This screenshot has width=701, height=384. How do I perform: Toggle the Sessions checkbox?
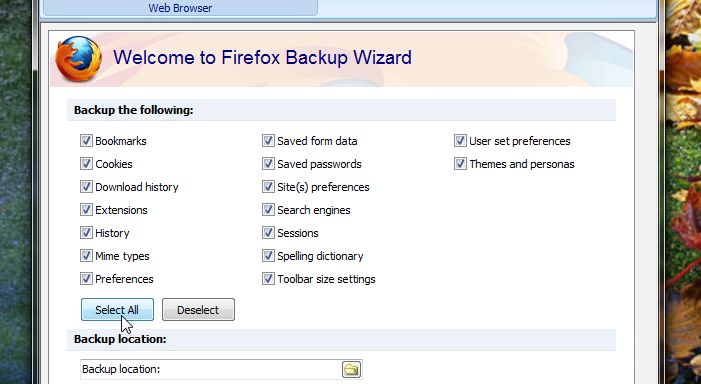268,233
